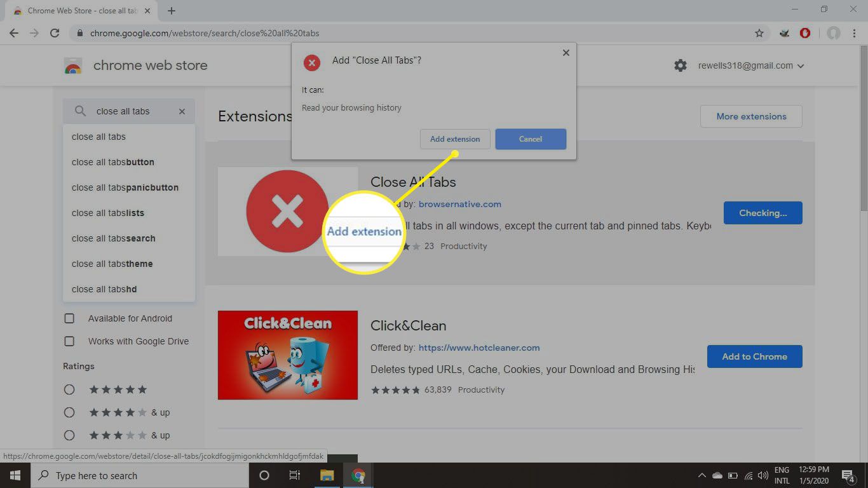
Task: Choose suggestion 'close all tabs'
Action: click(x=129, y=137)
